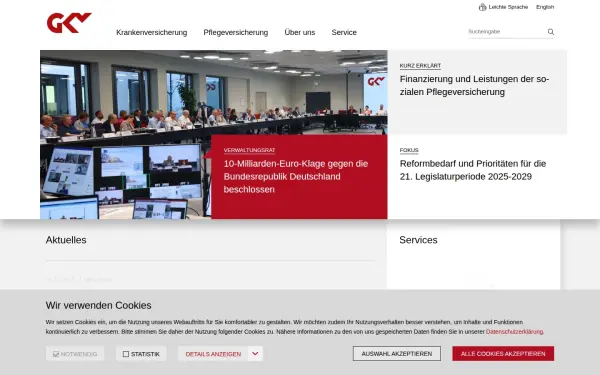Viewport: 600px width, 375px height.
Task: Click Details anzeigen in cookie banner
Action: 213,354
